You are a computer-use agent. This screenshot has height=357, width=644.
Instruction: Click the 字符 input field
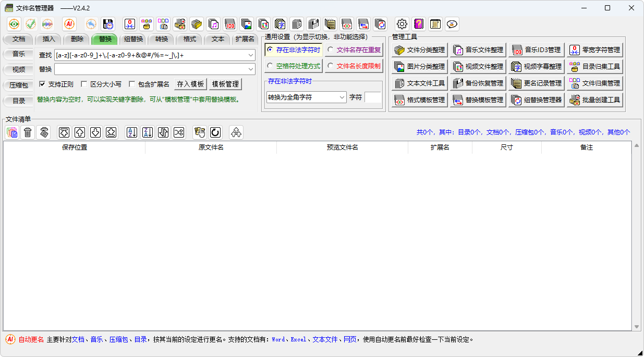(373, 97)
